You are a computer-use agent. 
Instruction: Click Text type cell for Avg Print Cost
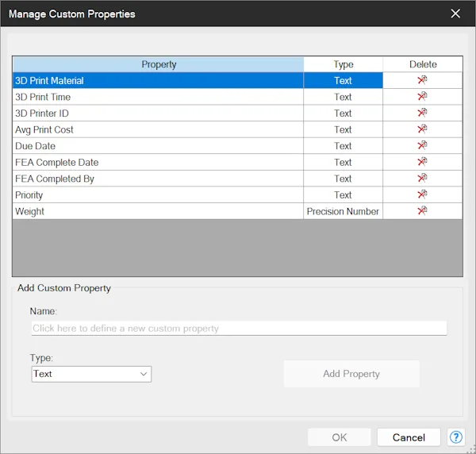click(x=343, y=129)
